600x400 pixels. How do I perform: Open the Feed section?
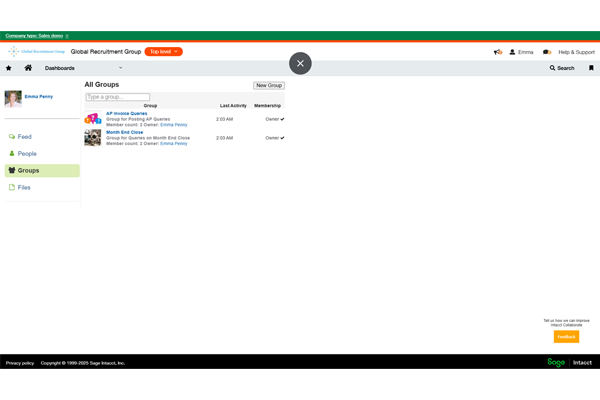pyautogui.click(x=24, y=136)
